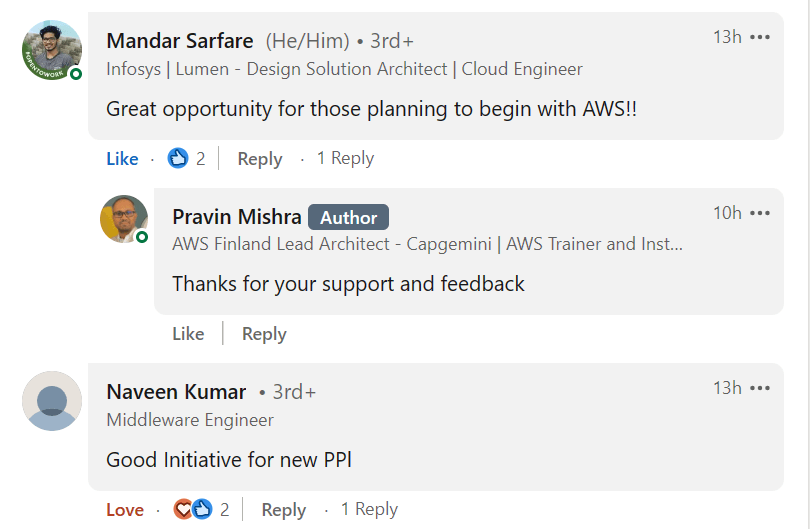The height and width of the screenshot is (529, 810).
Task: Toggle Like on Mandar Sarfare's comment
Action: point(122,158)
